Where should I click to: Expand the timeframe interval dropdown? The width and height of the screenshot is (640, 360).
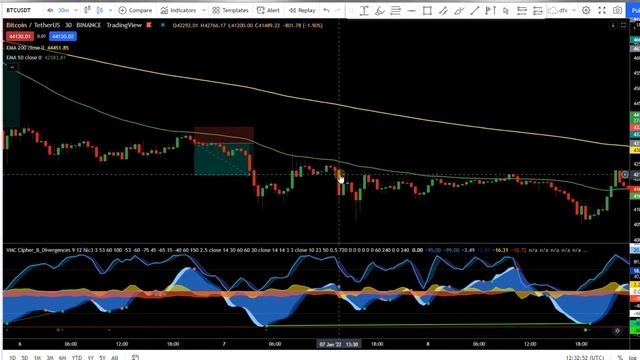coord(76,10)
